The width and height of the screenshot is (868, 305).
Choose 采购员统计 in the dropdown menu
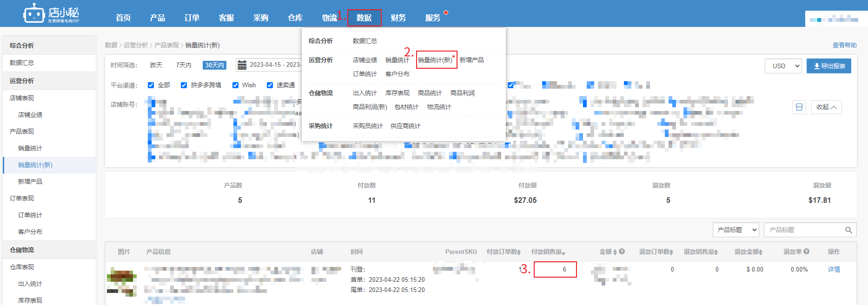click(x=368, y=126)
